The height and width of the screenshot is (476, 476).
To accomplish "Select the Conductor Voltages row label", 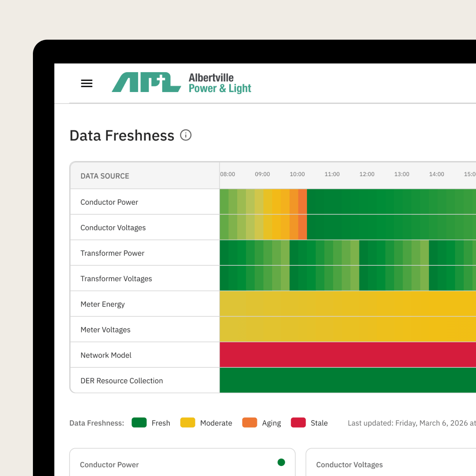I will tap(113, 228).
